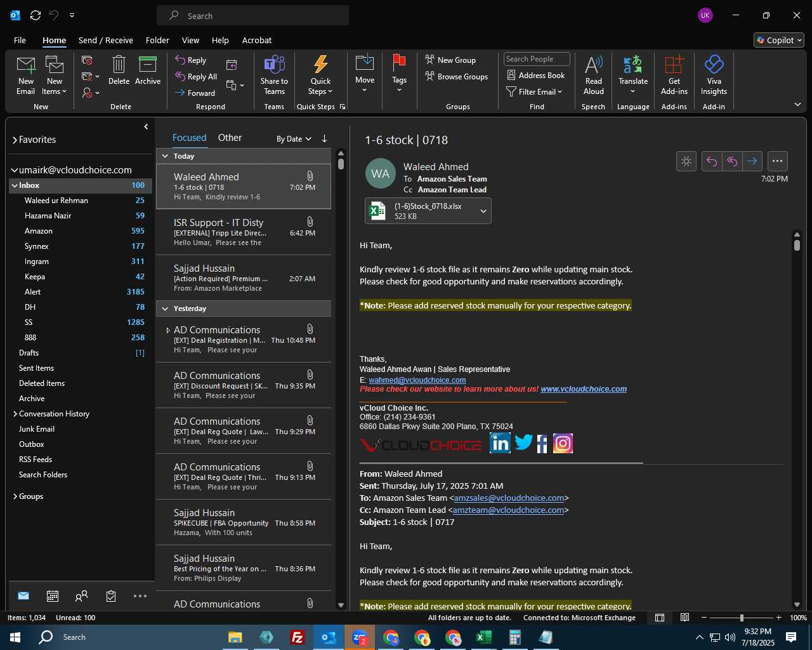Delete the selected message

click(119, 70)
